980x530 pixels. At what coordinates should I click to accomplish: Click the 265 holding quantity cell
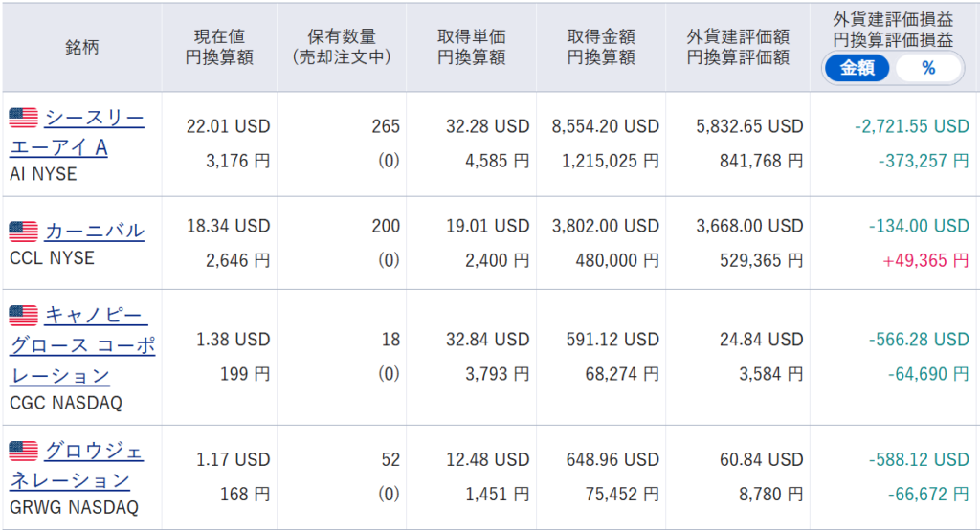pyautogui.click(x=386, y=126)
